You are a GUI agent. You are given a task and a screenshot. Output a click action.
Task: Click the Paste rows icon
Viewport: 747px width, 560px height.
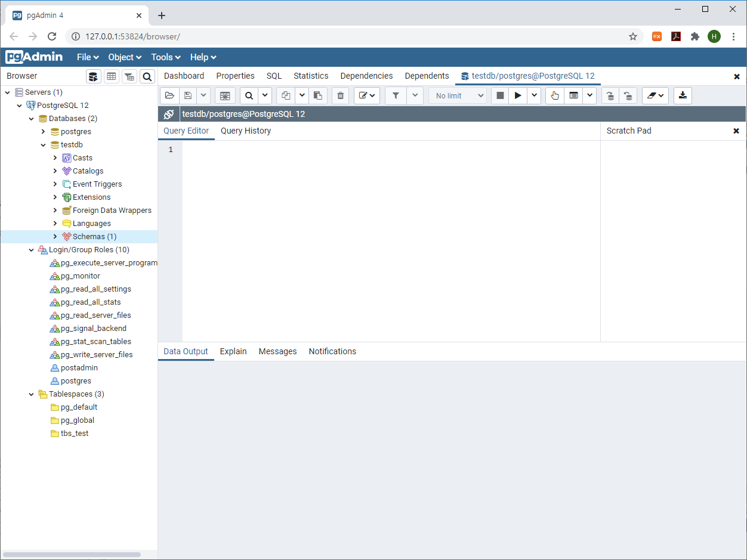point(317,95)
